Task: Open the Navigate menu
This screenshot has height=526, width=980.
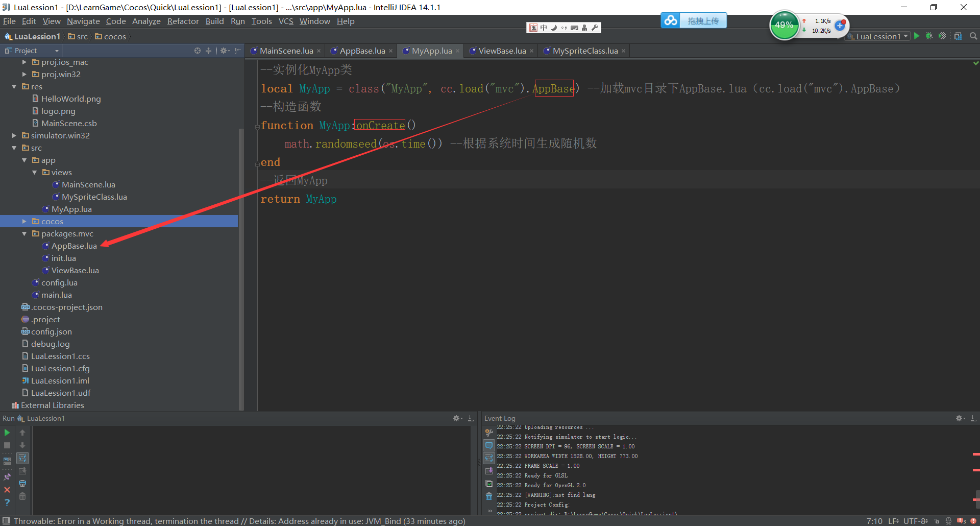Action: pos(83,21)
